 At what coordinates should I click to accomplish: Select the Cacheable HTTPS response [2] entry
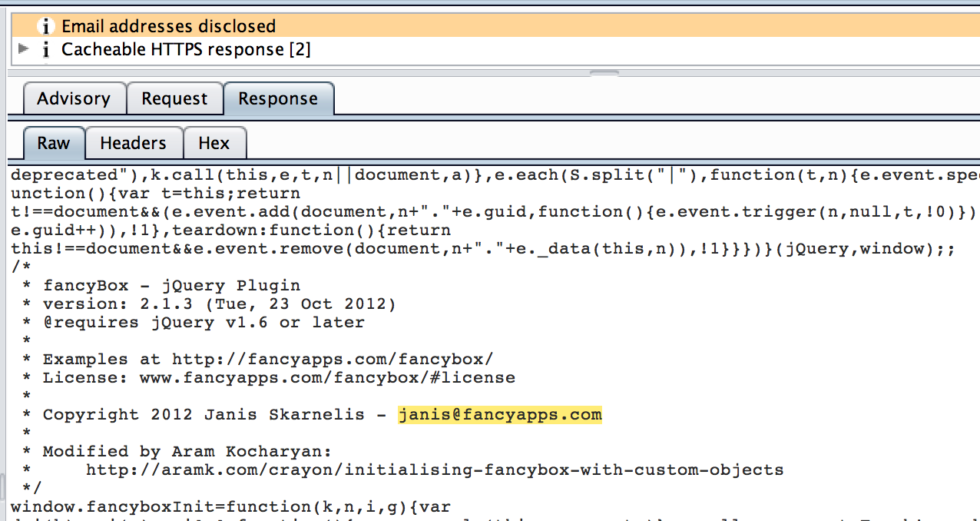coord(186,50)
